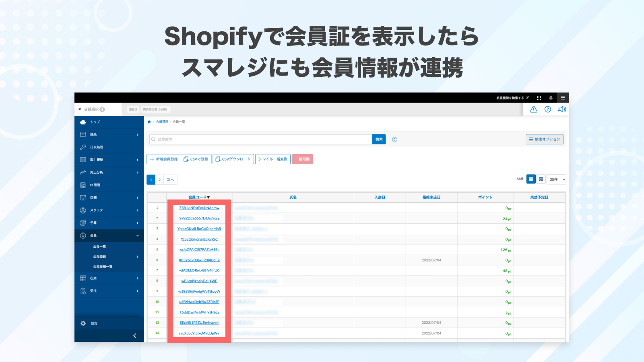
Task: Open the notification bell icon
Action: click(x=551, y=97)
